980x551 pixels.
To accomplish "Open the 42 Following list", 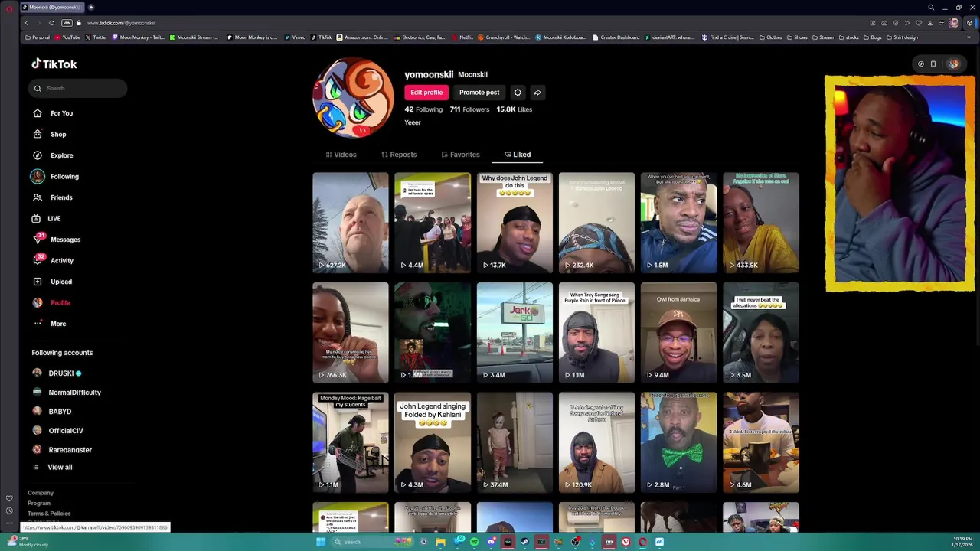I will click(x=423, y=109).
